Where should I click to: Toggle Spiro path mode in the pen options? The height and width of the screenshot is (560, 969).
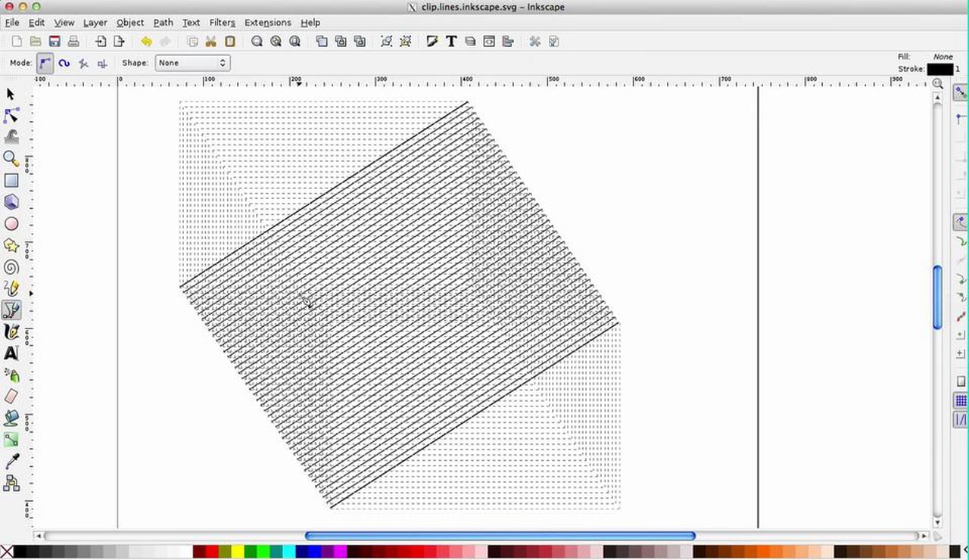pyautogui.click(x=64, y=63)
